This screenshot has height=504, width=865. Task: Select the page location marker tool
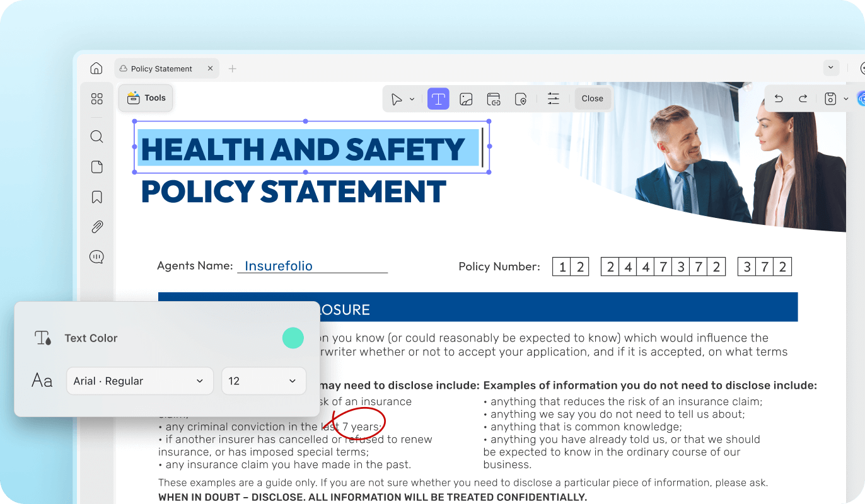coord(520,99)
